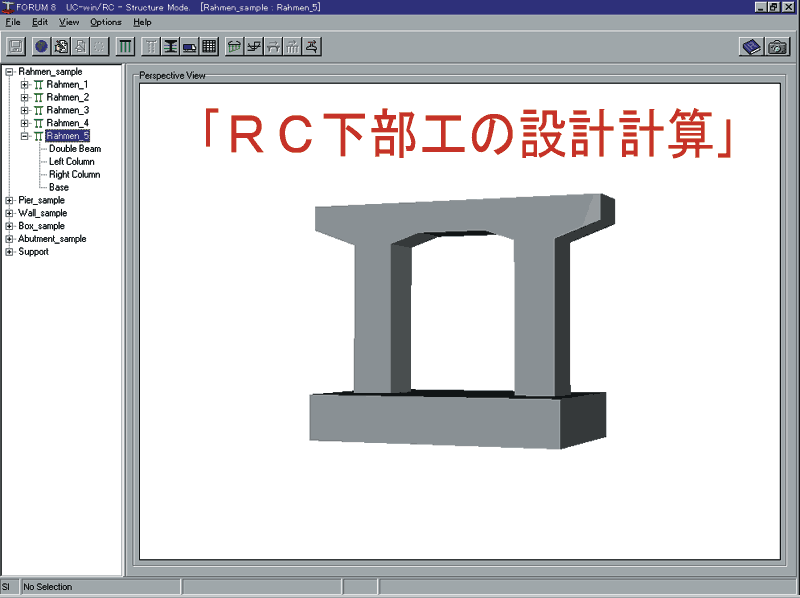Click the black stepped diagram icon right of green one

254,46
